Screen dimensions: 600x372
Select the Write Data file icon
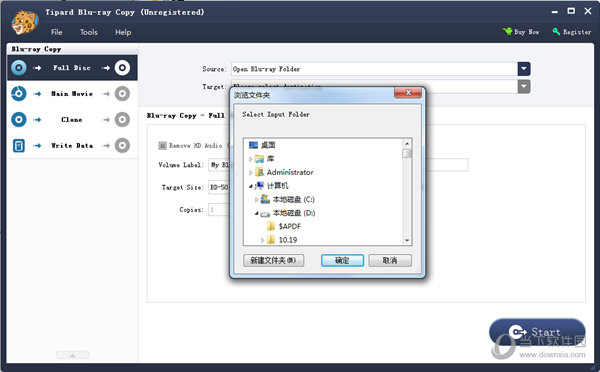point(19,145)
